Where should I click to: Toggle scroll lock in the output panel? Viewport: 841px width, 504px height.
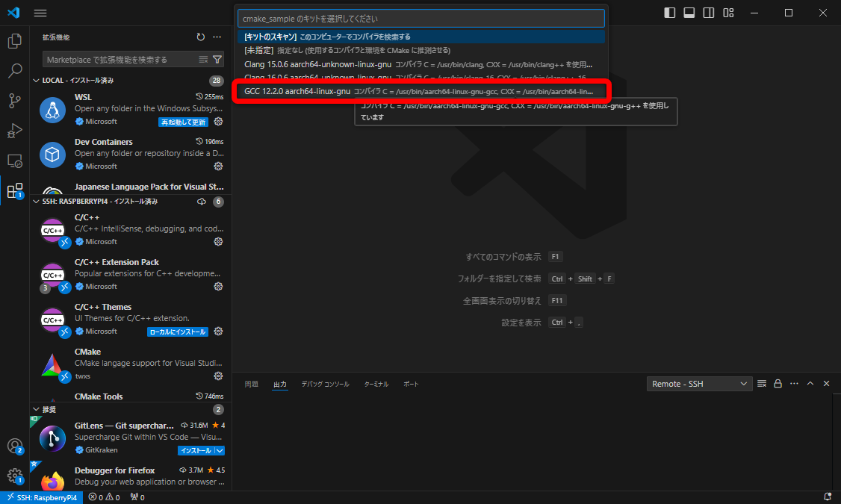(778, 383)
